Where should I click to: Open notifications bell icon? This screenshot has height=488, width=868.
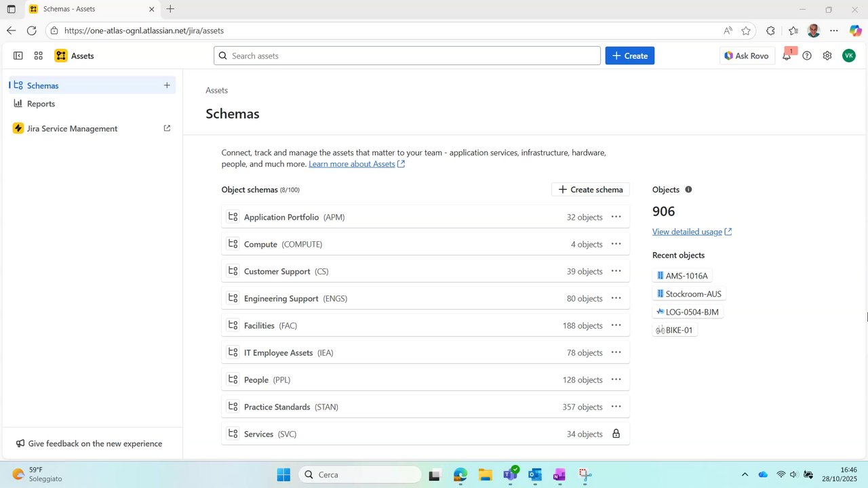tap(787, 56)
